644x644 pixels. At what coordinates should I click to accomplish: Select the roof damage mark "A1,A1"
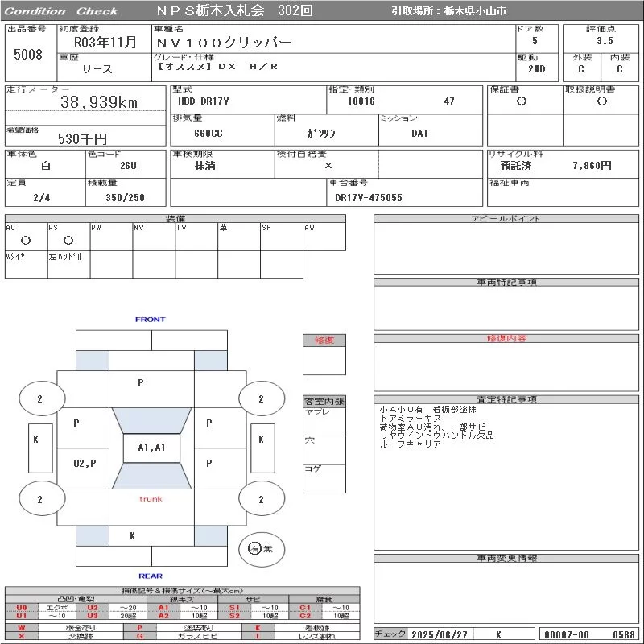click(x=151, y=448)
